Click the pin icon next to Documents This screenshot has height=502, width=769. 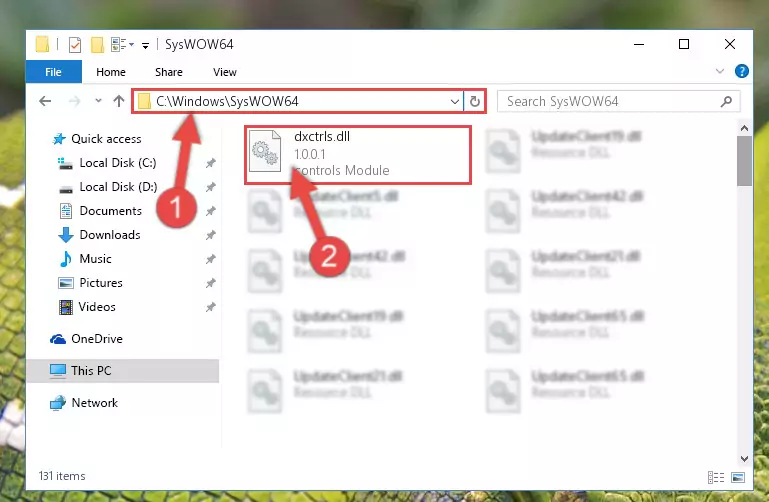pyautogui.click(x=210, y=211)
